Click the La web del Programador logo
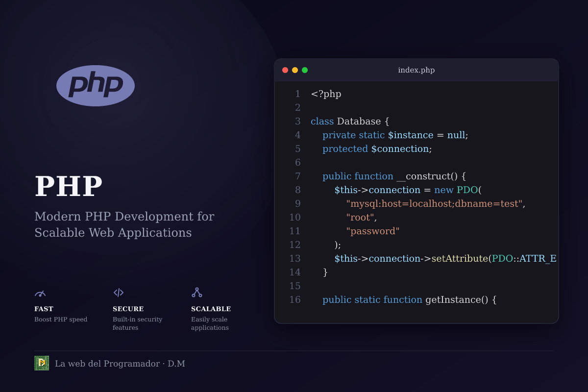This screenshot has width=588, height=392. [x=42, y=363]
